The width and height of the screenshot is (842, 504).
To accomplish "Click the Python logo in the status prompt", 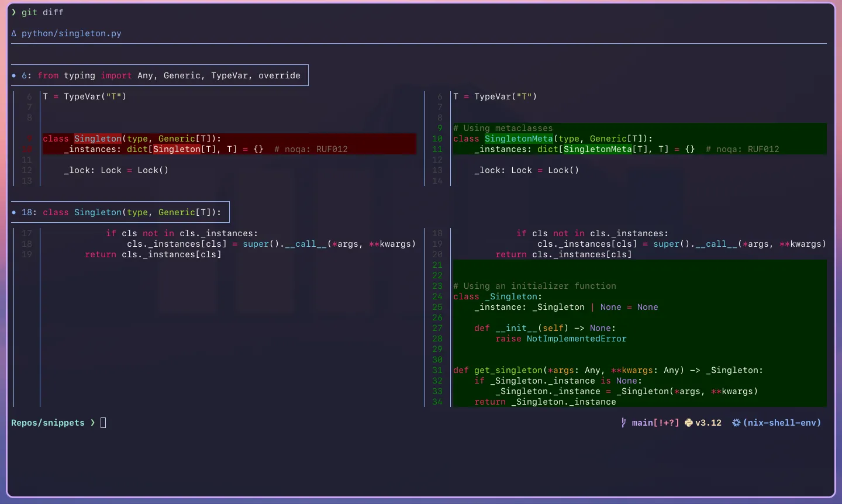I will [688, 422].
